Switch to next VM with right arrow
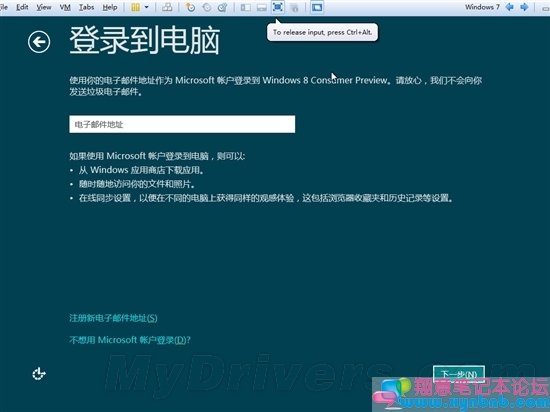Image resolution: width=550 pixels, height=412 pixels. point(524,7)
